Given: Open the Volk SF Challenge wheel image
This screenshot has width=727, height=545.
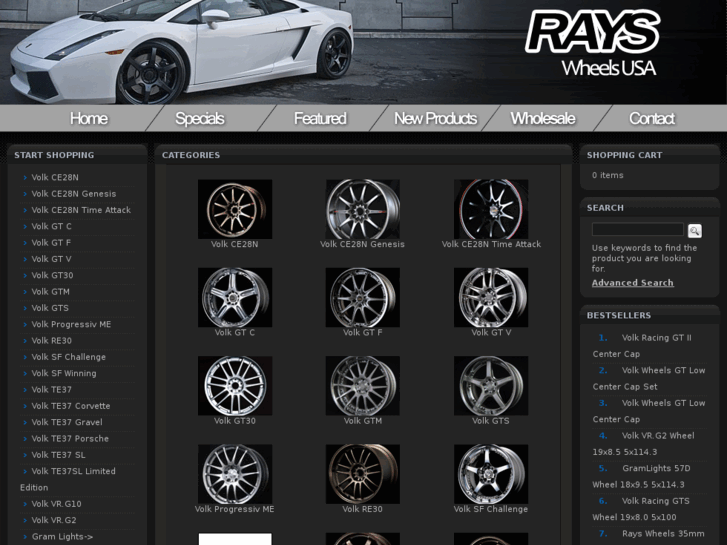Looking at the screenshot, I should click(491, 474).
